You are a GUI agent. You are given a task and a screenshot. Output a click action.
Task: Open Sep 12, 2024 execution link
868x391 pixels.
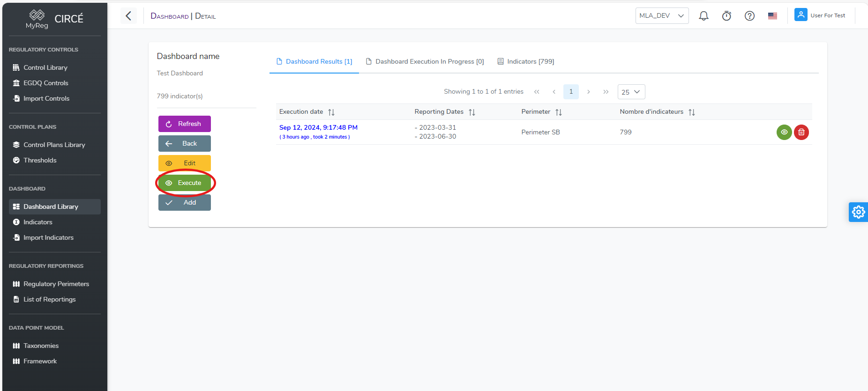pyautogui.click(x=318, y=127)
